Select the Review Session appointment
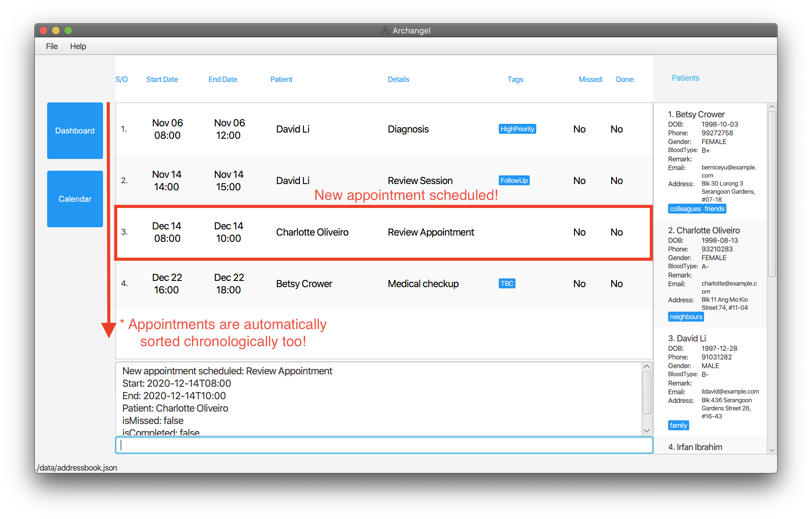The height and width of the screenshot is (519, 812). pos(384,181)
